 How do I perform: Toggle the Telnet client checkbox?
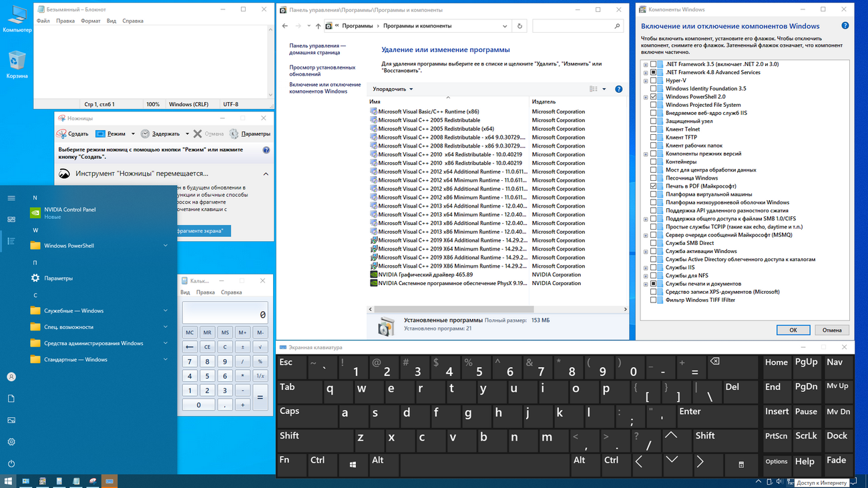click(654, 130)
